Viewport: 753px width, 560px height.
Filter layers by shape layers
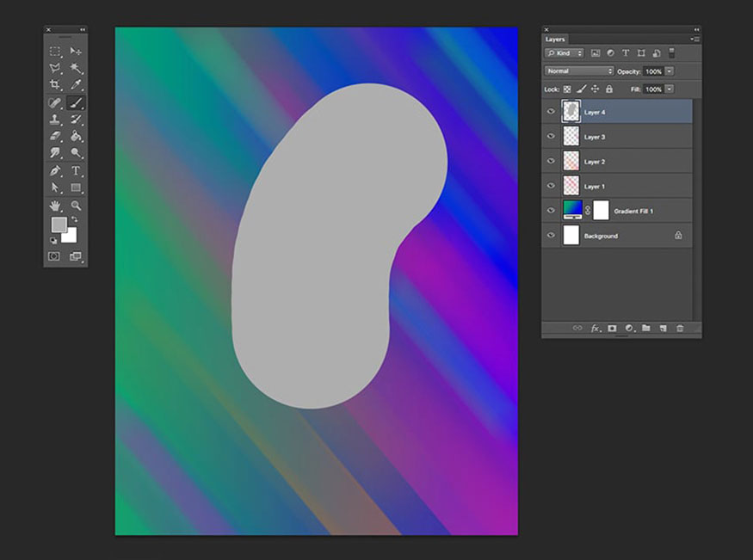click(x=640, y=53)
